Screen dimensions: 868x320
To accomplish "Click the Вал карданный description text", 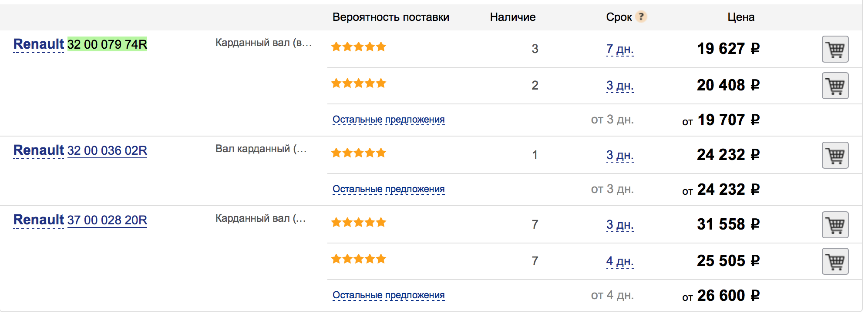I will tap(261, 149).
